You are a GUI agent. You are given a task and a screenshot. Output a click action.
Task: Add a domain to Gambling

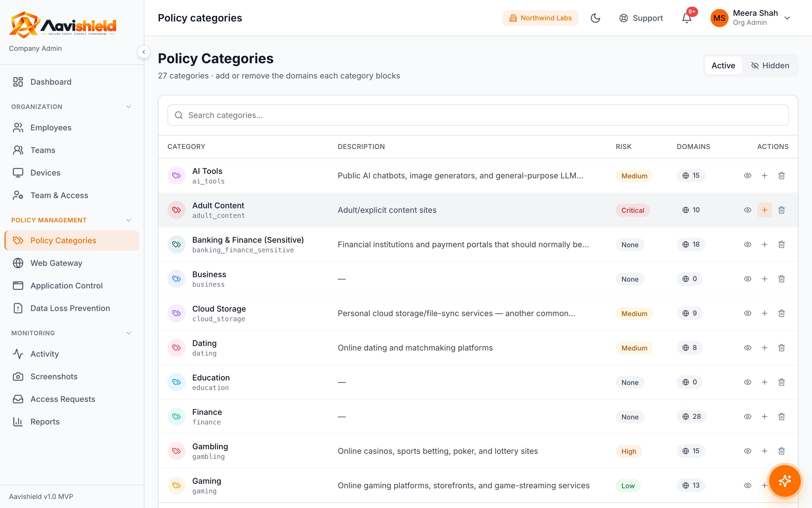coord(764,451)
